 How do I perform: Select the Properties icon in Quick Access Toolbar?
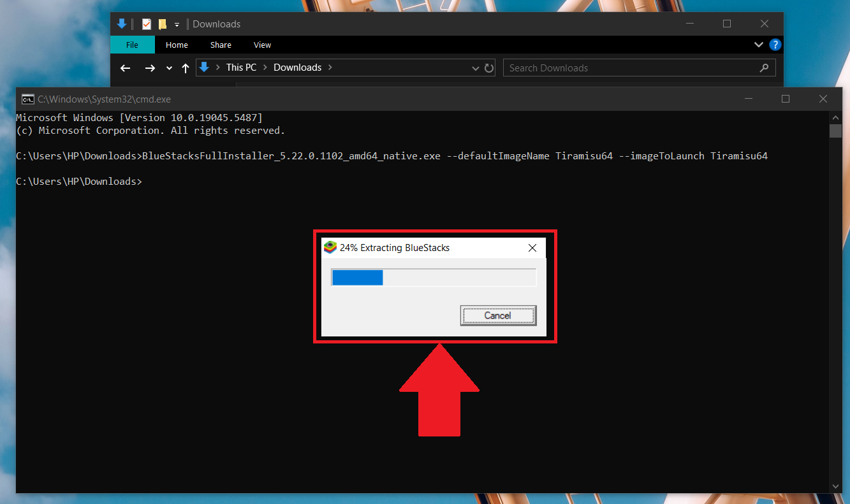point(146,24)
